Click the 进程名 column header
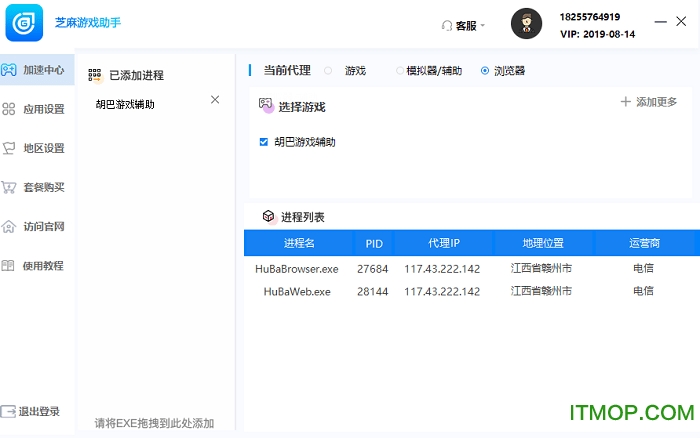Viewport: 700px width, 438px height. [299, 243]
